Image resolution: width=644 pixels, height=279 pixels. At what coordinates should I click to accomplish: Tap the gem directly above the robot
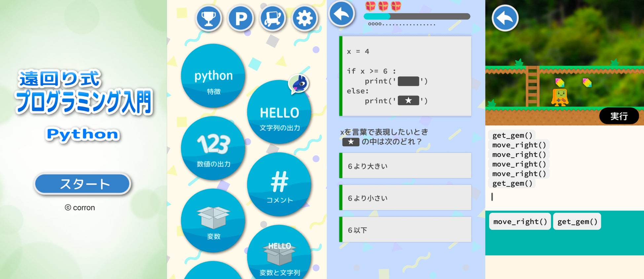[560, 82]
